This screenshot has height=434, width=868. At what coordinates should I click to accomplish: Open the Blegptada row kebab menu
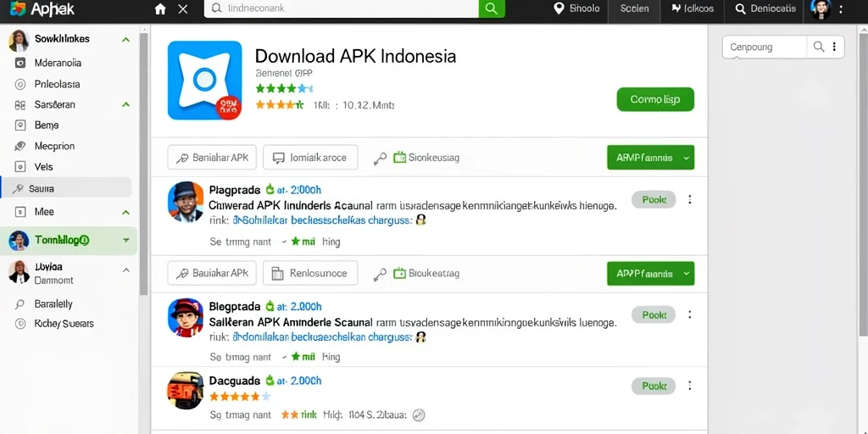tap(690, 314)
